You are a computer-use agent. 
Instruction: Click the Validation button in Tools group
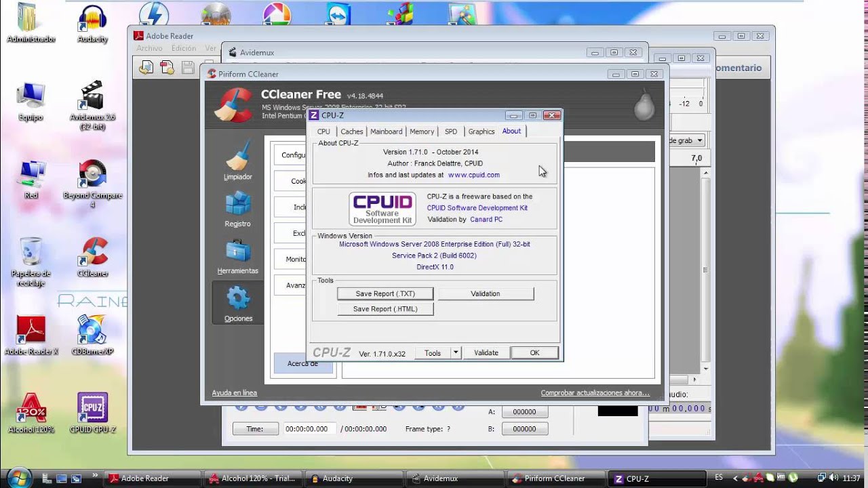click(x=486, y=293)
